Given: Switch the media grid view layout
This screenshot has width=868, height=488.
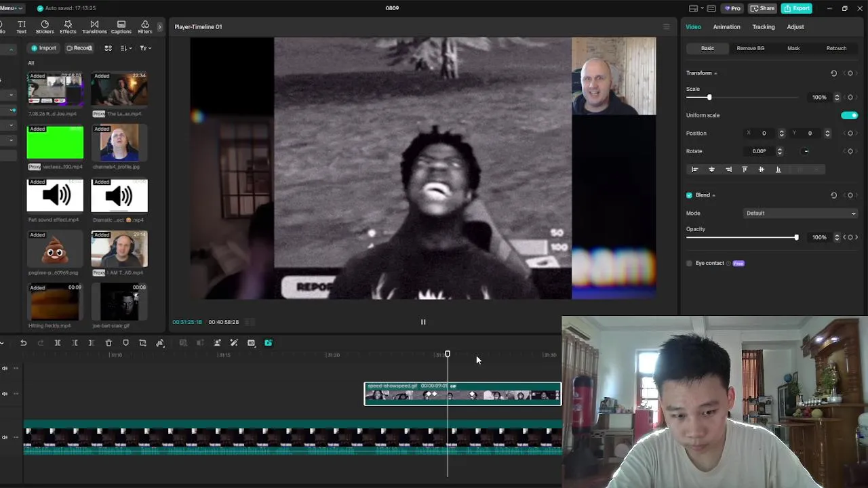Looking at the screenshot, I should (108, 48).
